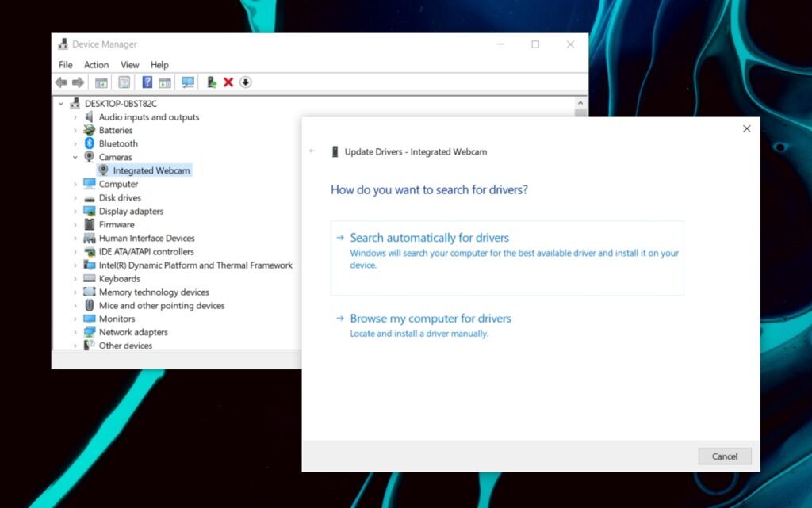Image resolution: width=812 pixels, height=508 pixels.
Task: Click the wizard's back arrow
Action: coord(312,151)
